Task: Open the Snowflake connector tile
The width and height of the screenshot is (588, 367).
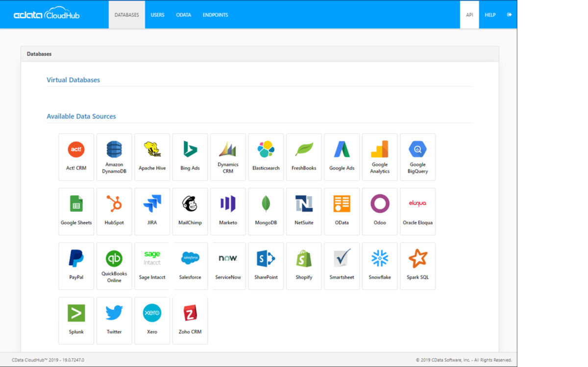Action: (x=380, y=266)
